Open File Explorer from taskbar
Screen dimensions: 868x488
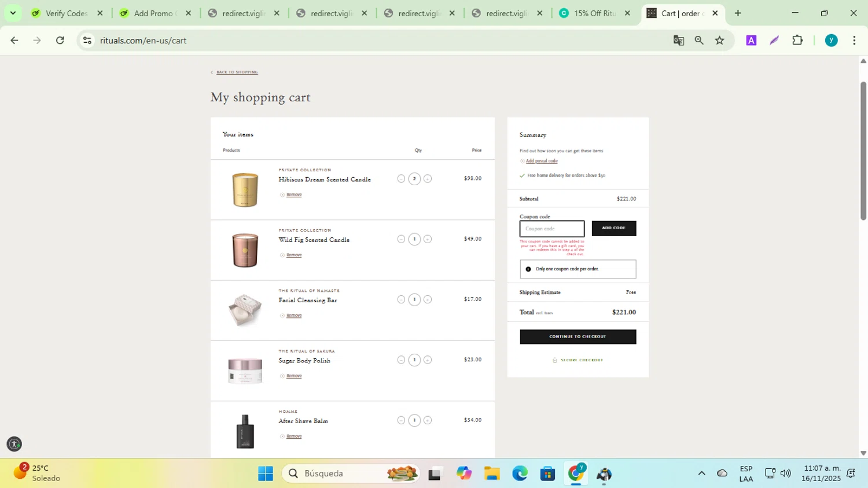tap(492, 474)
